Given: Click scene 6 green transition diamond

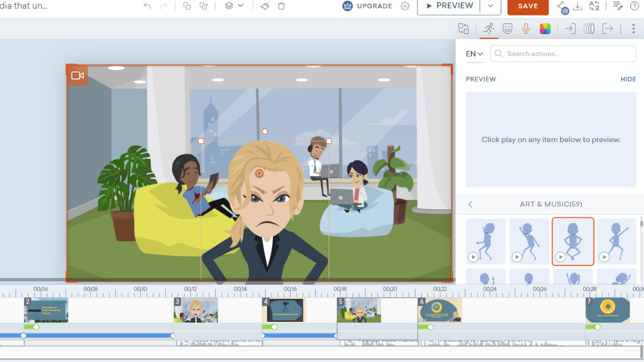Looking at the screenshot, I should [430, 327].
